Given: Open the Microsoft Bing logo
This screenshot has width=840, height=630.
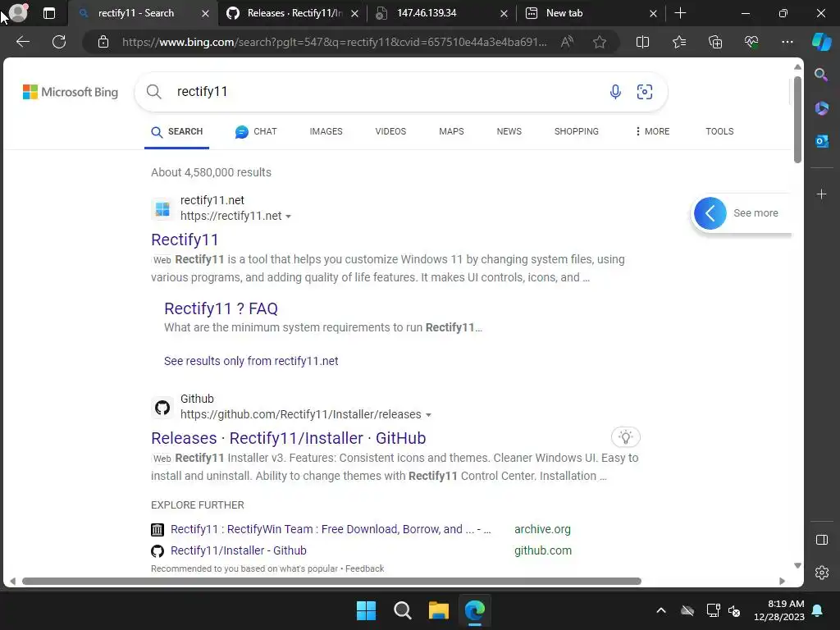Looking at the screenshot, I should tap(71, 92).
